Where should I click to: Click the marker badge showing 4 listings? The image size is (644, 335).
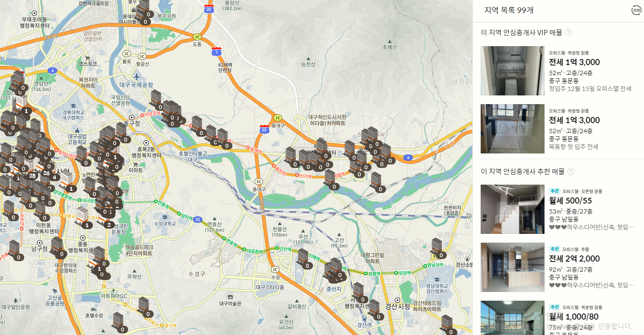(55, 177)
